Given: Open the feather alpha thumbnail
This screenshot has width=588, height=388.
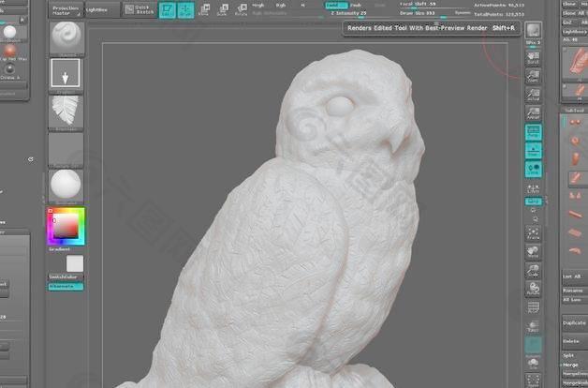Looking at the screenshot, I should (x=66, y=114).
